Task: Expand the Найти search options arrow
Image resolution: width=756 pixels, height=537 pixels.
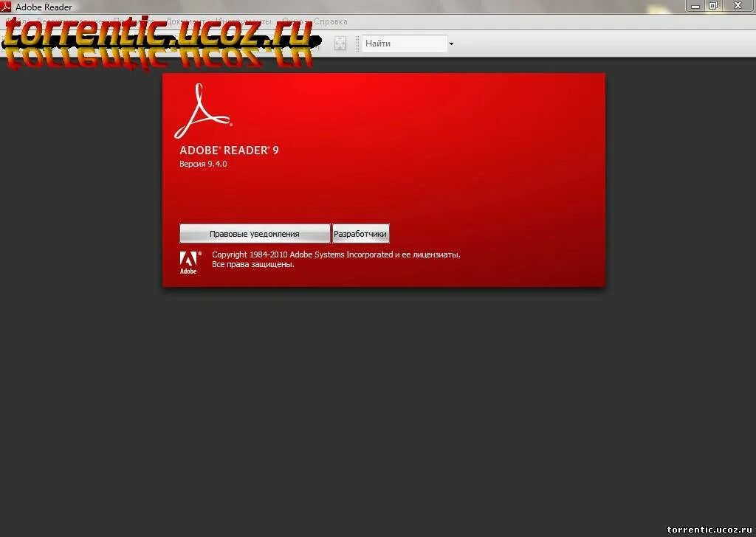Action: click(x=451, y=44)
